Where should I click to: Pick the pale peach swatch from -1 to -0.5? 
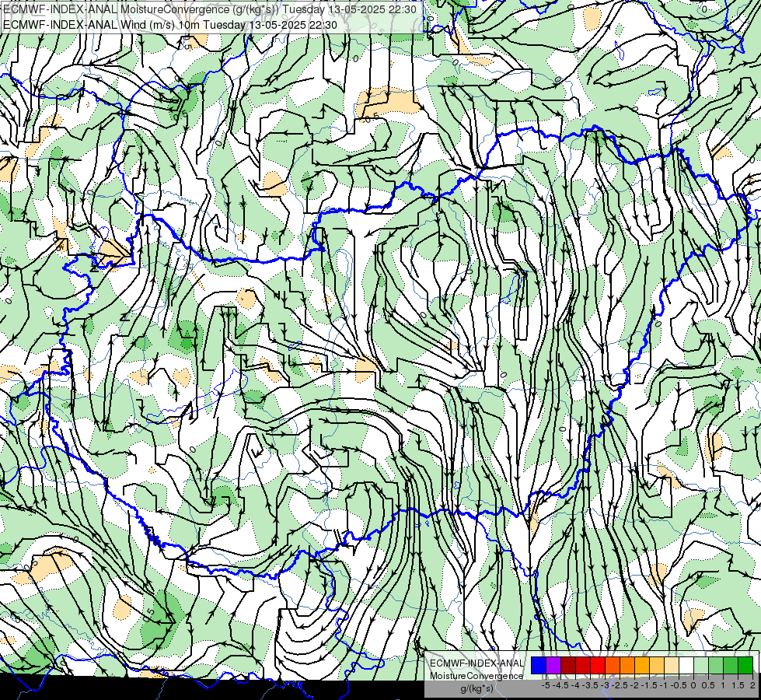coord(672,666)
